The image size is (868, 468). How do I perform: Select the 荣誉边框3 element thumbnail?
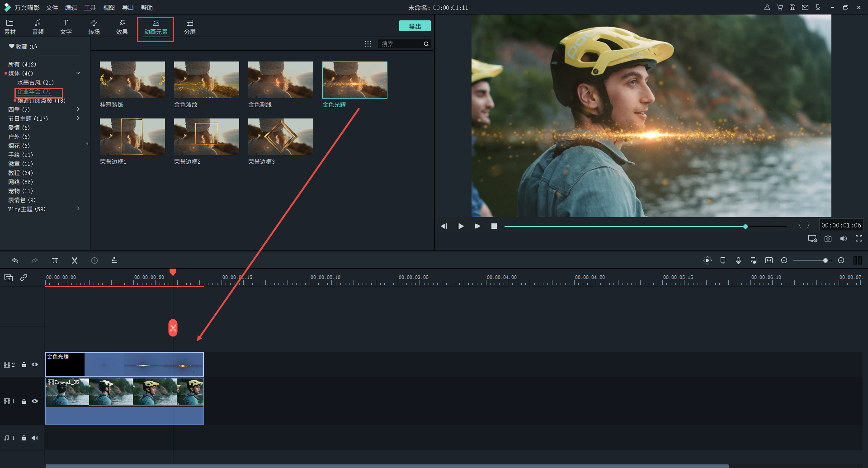click(280, 137)
